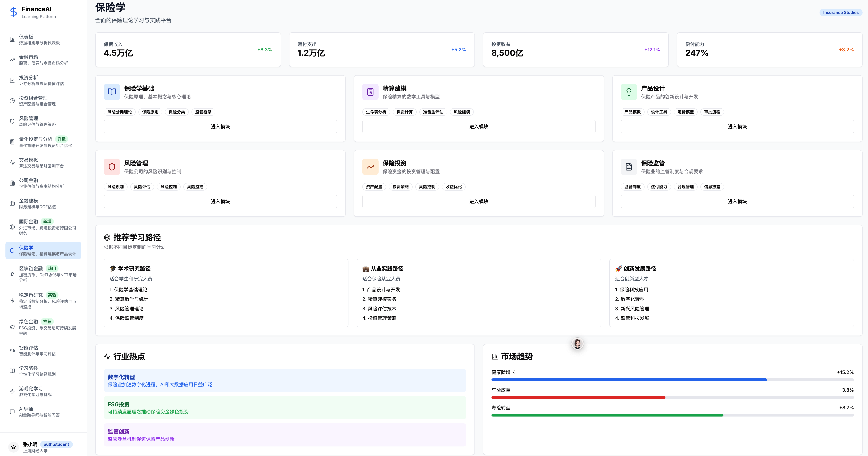
Task: Click the calculator icon on 精算建模 card
Action: pyautogui.click(x=370, y=92)
